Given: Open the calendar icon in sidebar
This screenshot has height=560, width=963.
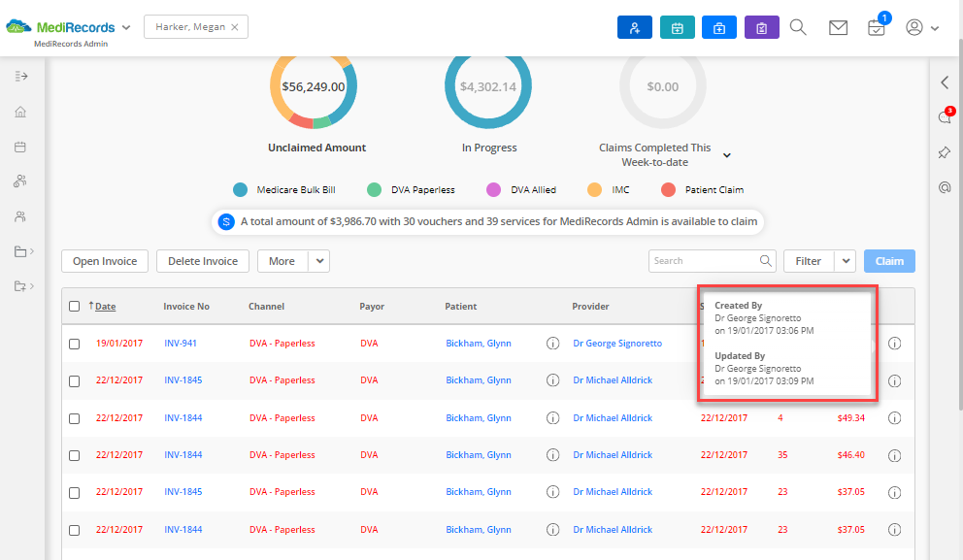Looking at the screenshot, I should coord(20,147).
